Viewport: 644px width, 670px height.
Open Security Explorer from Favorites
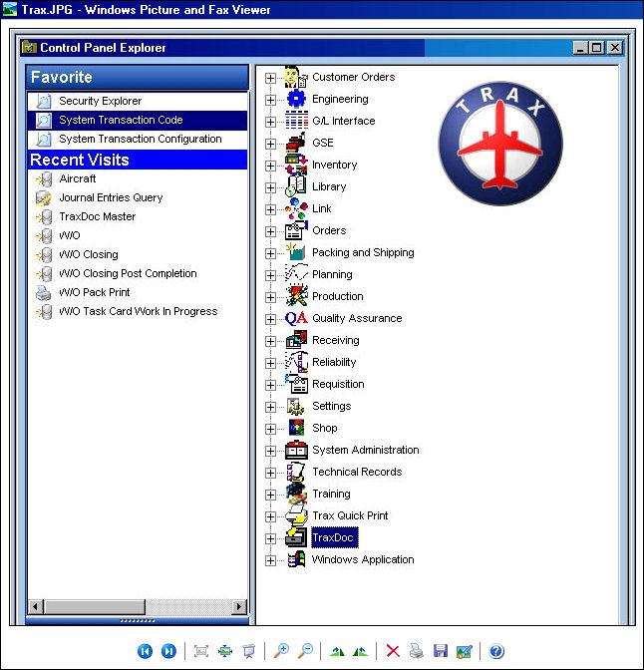[138, 101]
